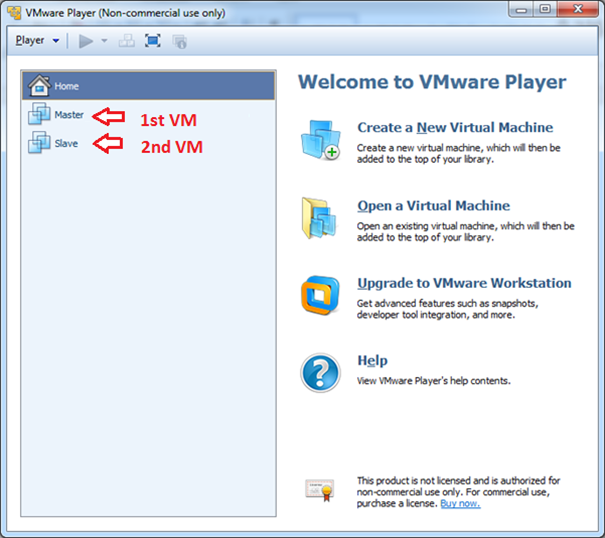
Task: Click the VMware Workstation logo icon
Action: (320, 295)
